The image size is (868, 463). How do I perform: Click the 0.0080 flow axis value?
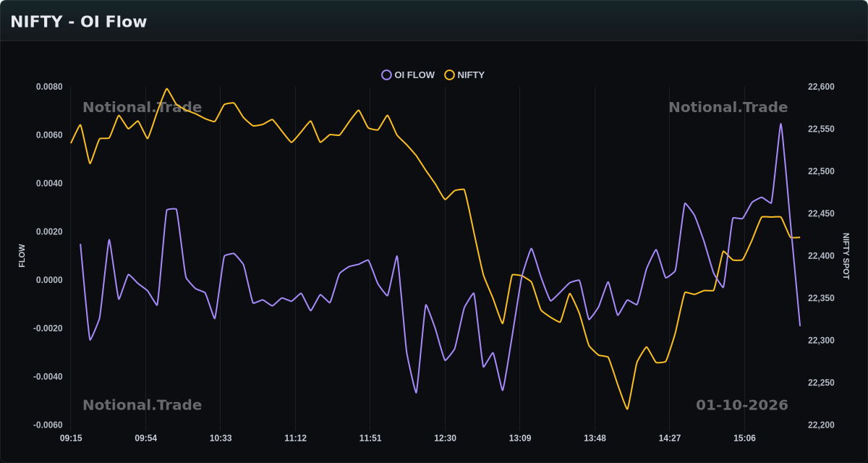click(49, 87)
